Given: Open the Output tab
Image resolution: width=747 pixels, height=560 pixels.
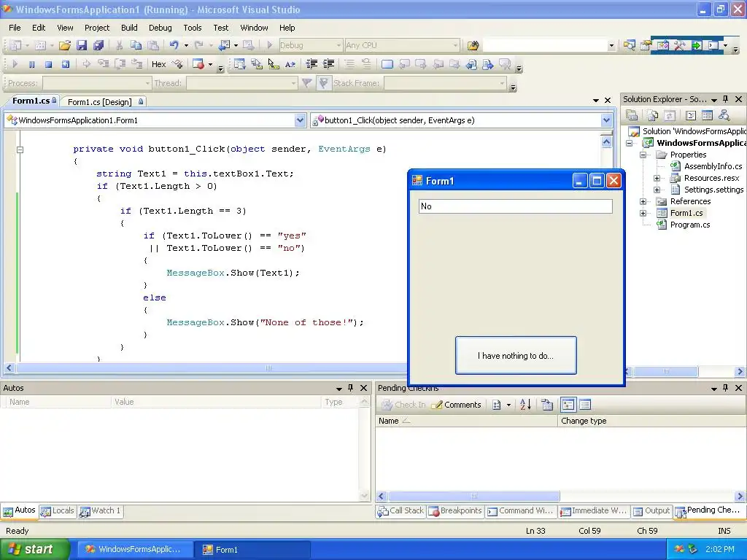Looking at the screenshot, I should [x=651, y=511].
